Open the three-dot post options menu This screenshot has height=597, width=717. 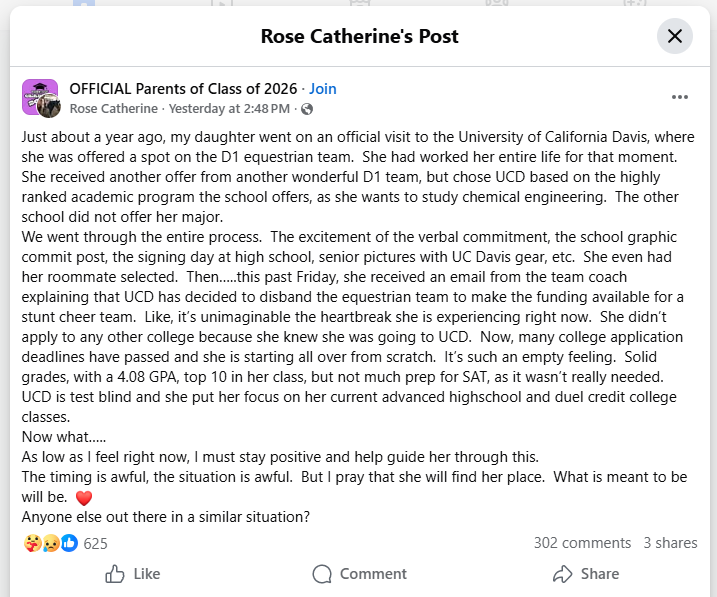point(680,97)
